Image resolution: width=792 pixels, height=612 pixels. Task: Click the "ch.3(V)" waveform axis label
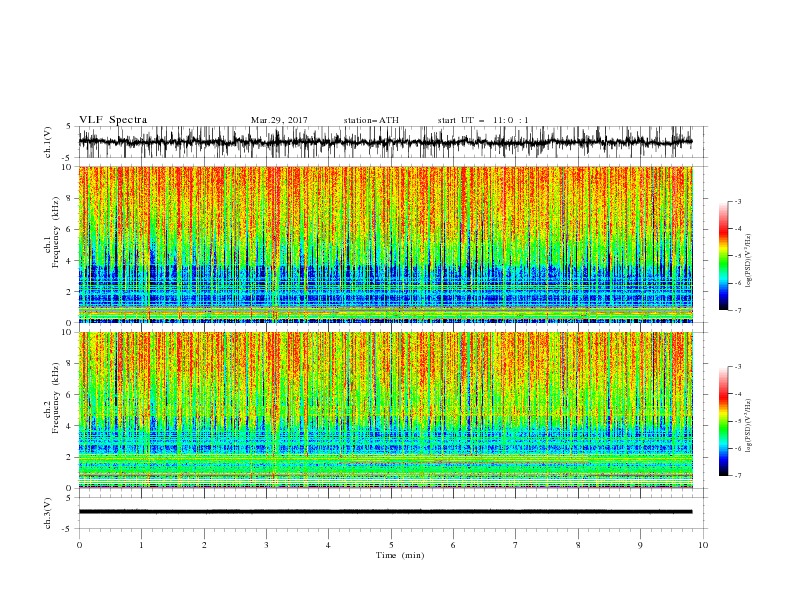pos(48,513)
